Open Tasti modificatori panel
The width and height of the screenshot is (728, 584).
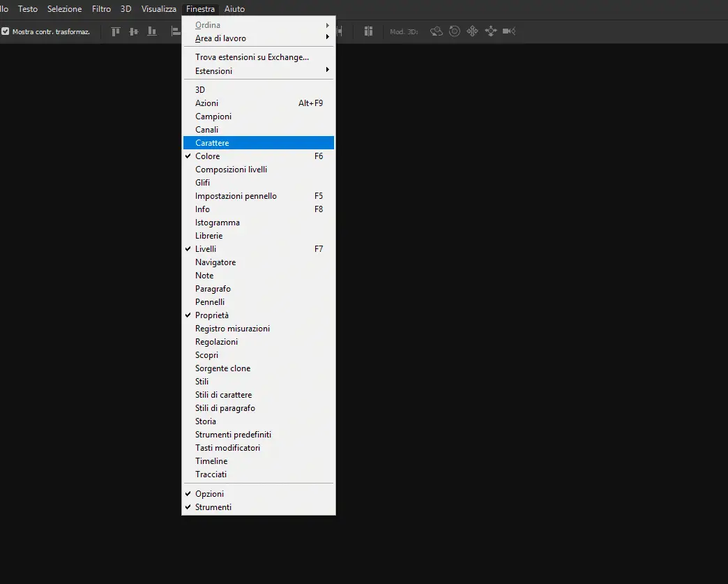pyautogui.click(x=259, y=447)
